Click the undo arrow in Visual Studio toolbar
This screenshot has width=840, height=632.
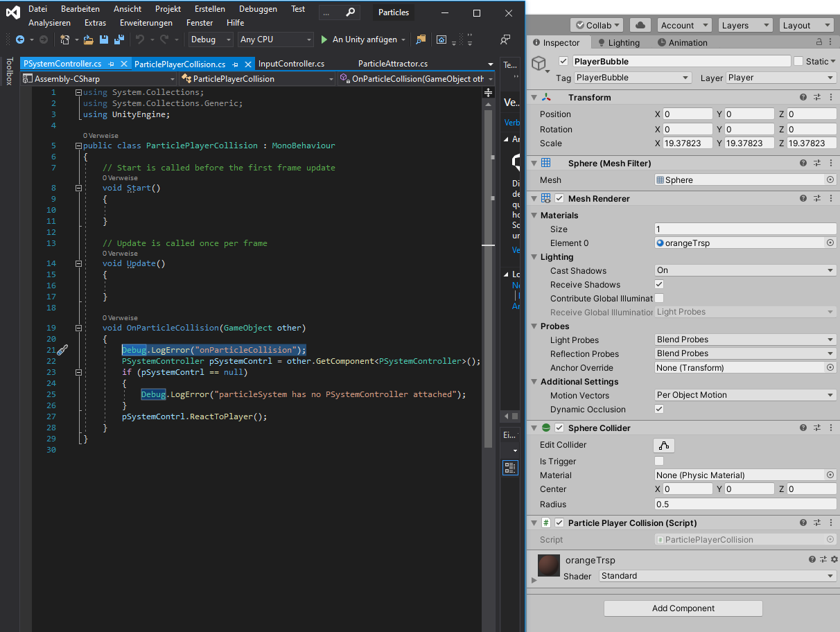pos(139,39)
